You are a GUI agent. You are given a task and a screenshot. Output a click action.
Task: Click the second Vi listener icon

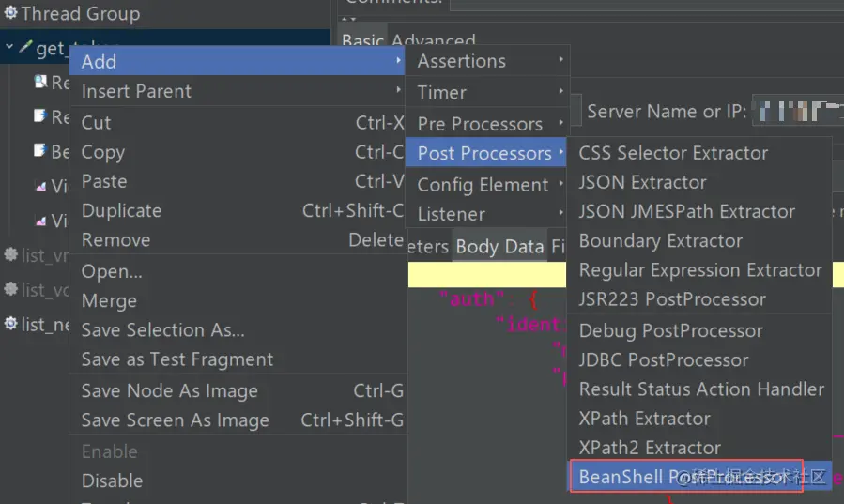point(40,221)
